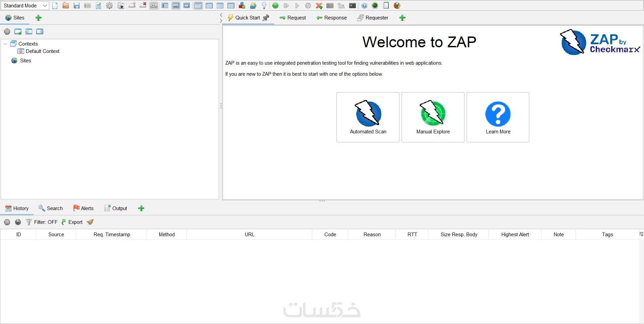The width and height of the screenshot is (644, 324).
Task: Click the blue question mark help icon
Action: [364, 6]
